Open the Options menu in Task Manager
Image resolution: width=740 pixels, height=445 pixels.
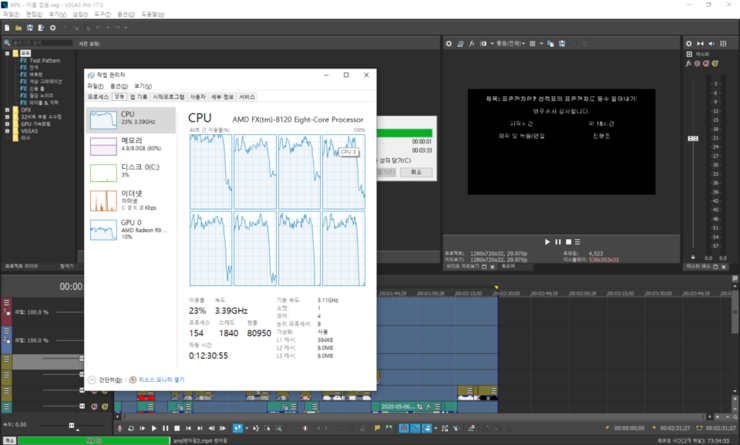click(x=119, y=86)
